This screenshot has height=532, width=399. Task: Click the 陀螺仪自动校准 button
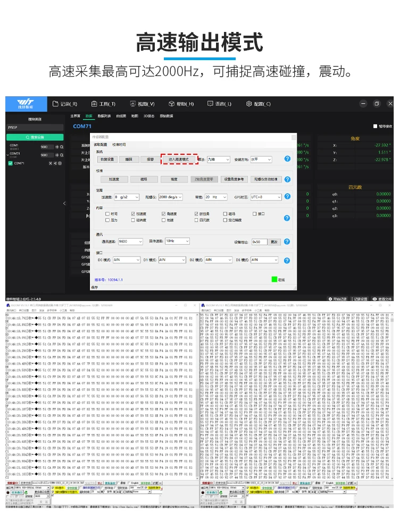266,179
